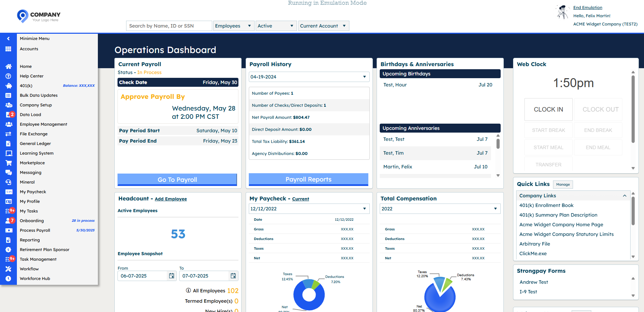Click the All Employees info icon
Image resolution: width=644 pixels, height=312 pixels.
tap(188, 291)
